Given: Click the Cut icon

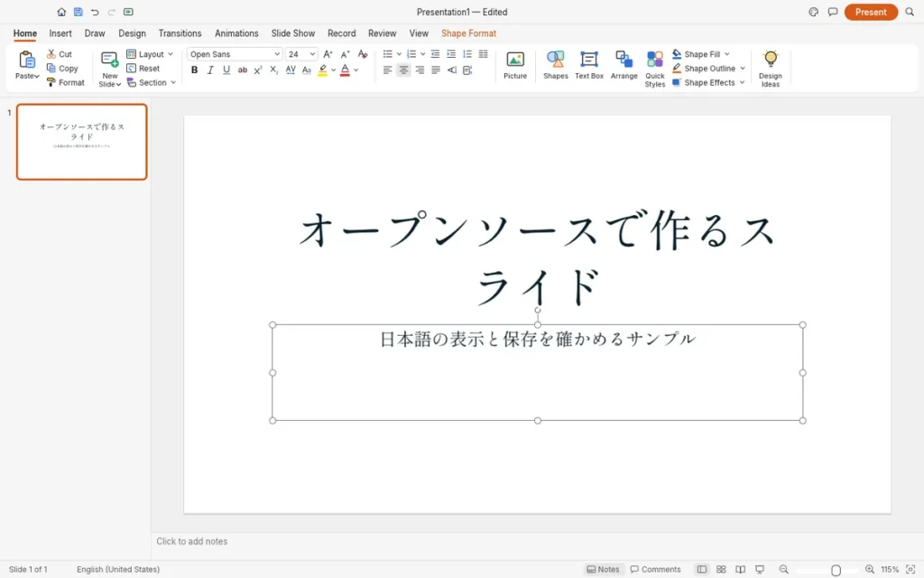Looking at the screenshot, I should 51,53.
